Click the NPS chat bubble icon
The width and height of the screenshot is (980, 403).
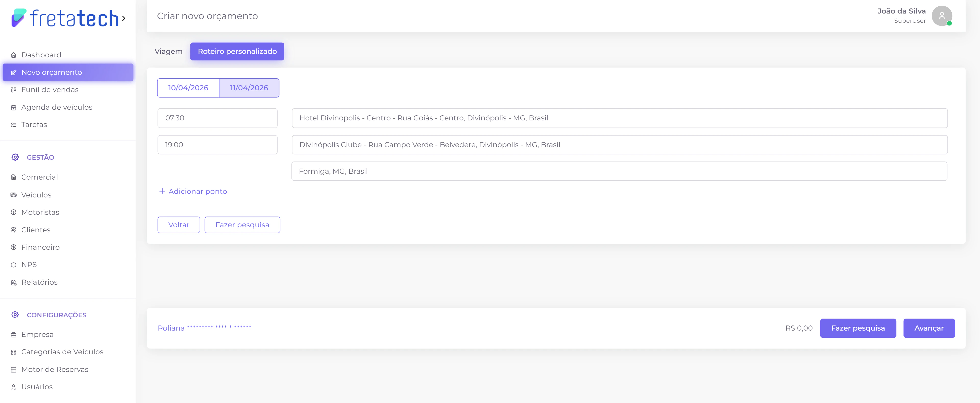click(14, 265)
